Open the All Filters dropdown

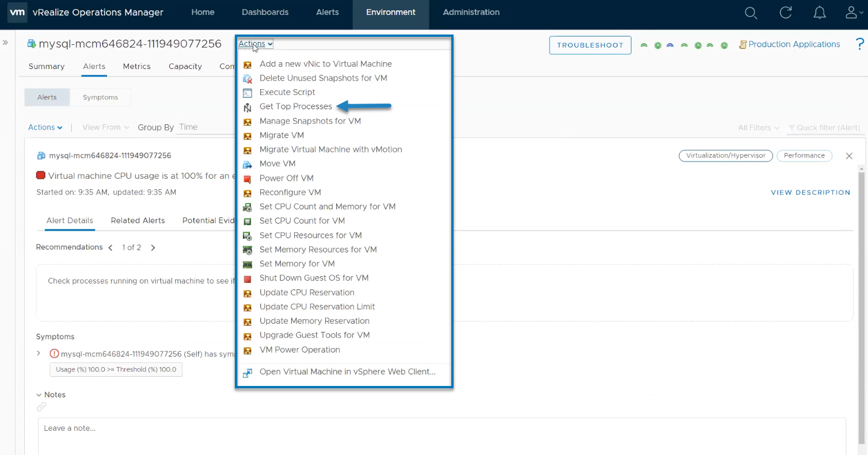coord(759,128)
